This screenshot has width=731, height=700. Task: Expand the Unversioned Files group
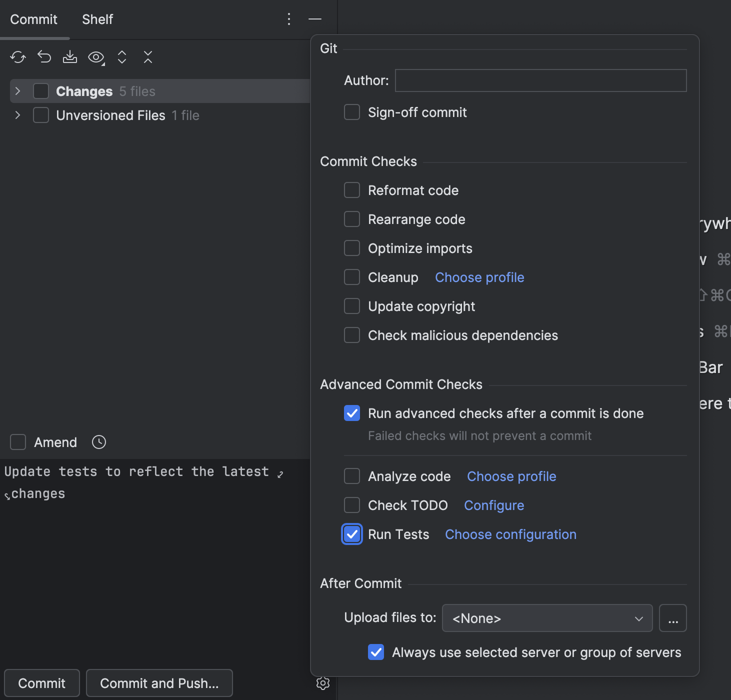pyautogui.click(x=17, y=115)
